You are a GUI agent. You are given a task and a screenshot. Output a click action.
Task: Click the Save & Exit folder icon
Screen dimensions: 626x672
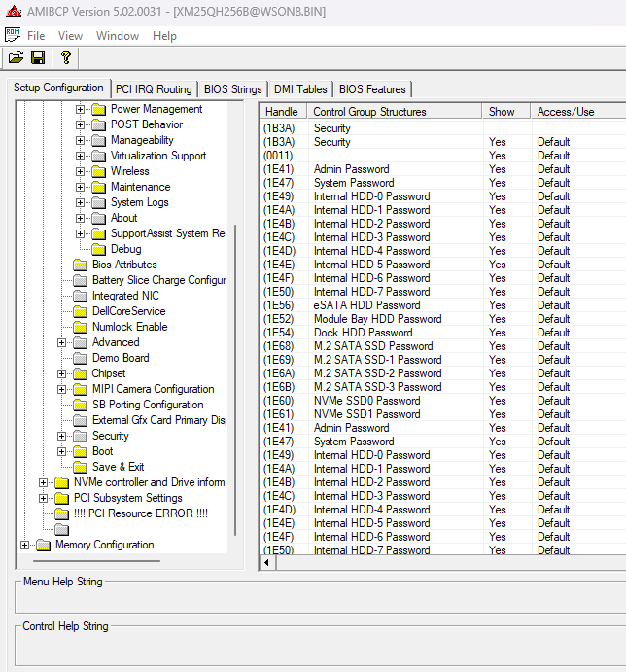tap(80, 467)
